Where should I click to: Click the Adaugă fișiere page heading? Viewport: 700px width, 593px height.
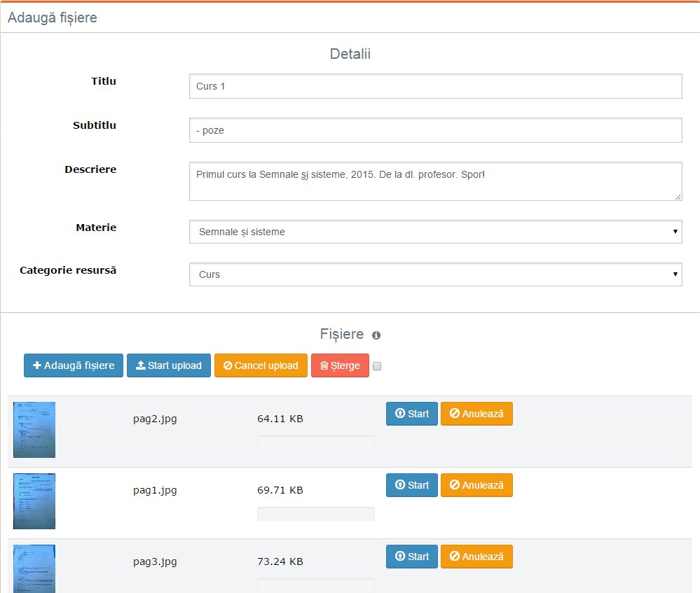pos(53,18)
